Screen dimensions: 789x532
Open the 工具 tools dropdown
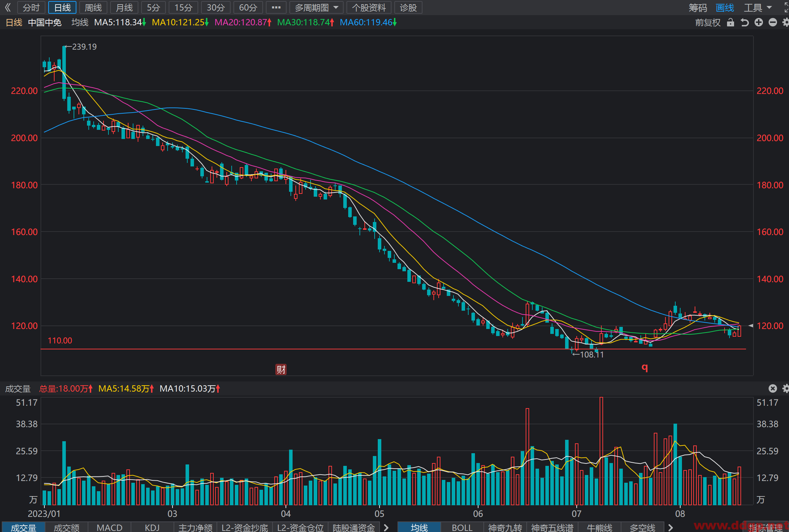(x=758, y=7)
